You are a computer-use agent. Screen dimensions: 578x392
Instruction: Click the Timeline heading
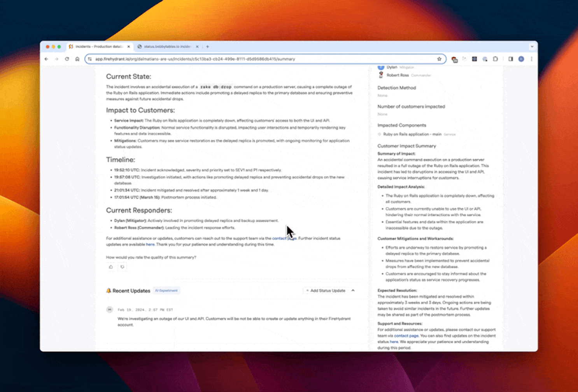121,160
